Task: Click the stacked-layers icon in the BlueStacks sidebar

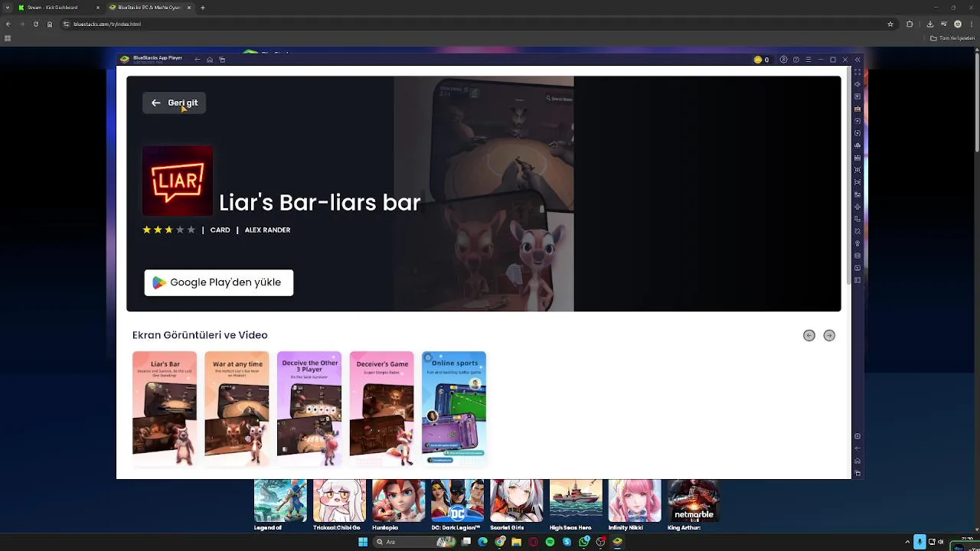Action: point(857,256)
